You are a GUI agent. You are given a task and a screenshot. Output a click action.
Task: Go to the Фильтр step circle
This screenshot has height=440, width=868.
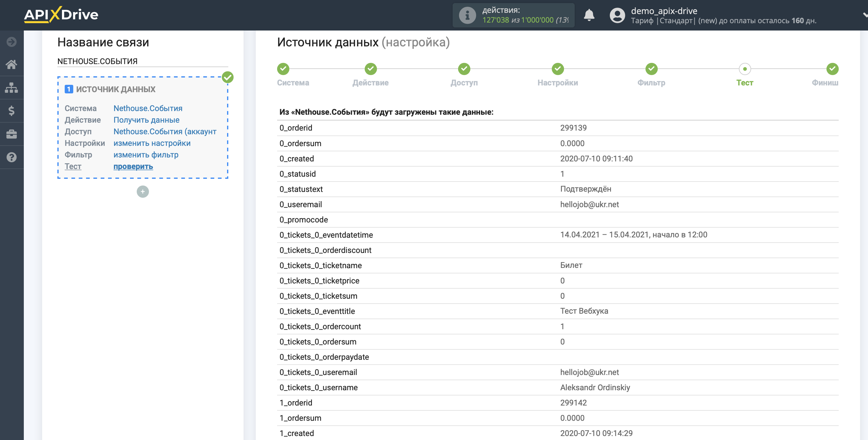651,69
